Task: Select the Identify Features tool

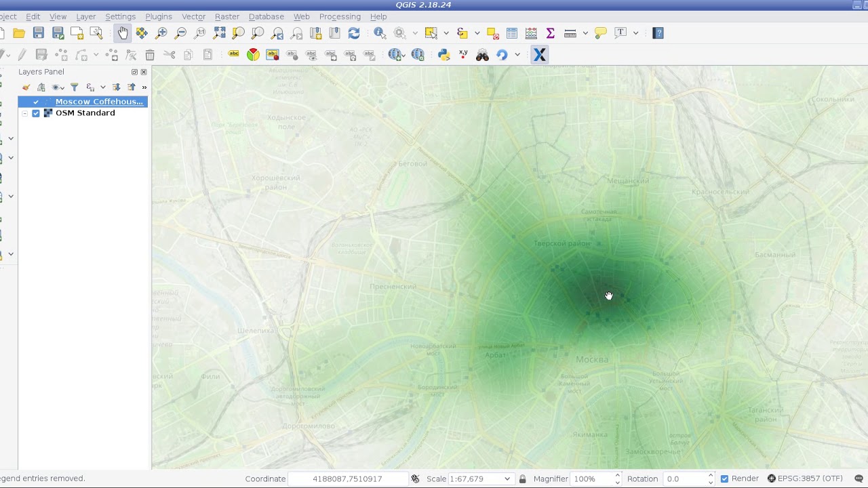Action: (x=380, y=33)
